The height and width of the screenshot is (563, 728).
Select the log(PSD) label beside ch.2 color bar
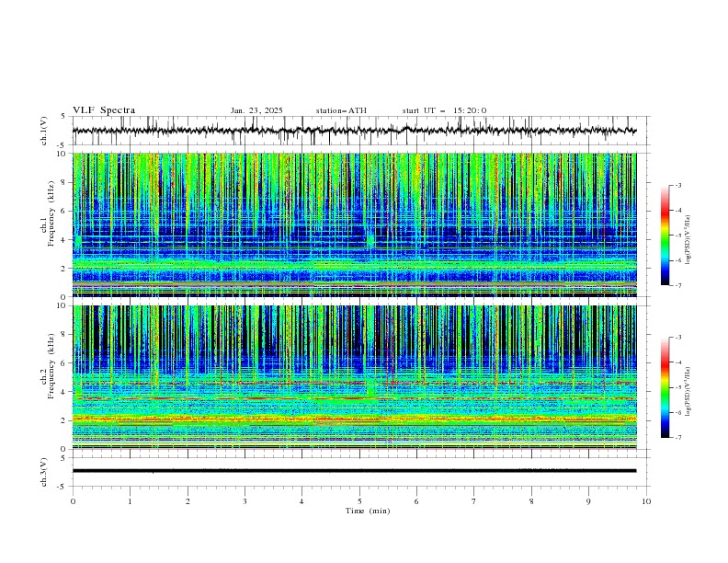pyautogui.click(x=688, y=392)
